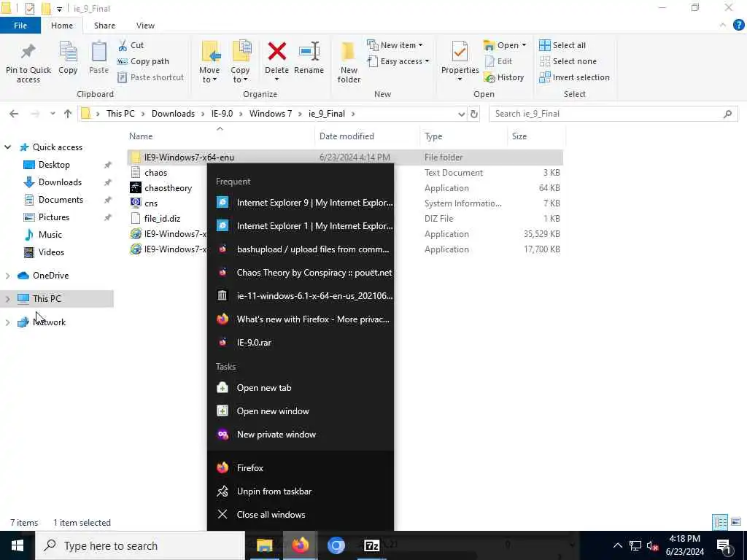This screenshot has width=747, height=560.
Task: Open file History
Action: (x=504, y=77)
